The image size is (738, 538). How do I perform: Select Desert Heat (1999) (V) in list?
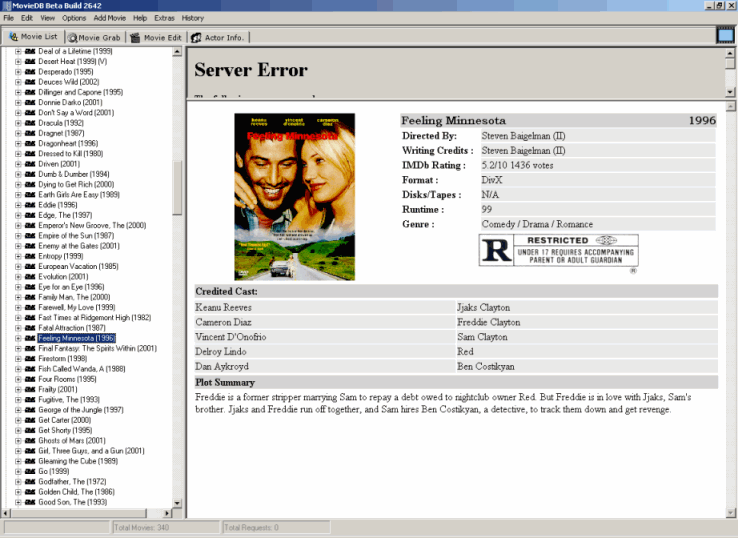72,61
